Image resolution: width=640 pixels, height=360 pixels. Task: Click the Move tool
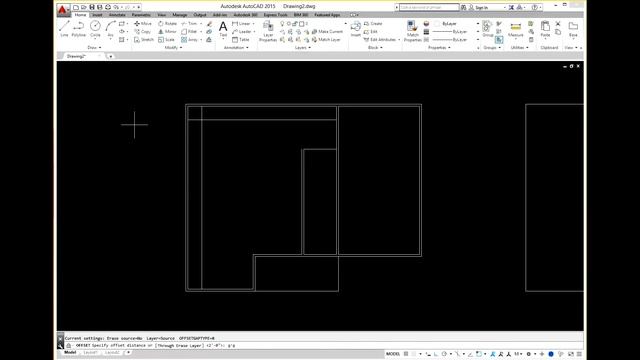(143, 24)
